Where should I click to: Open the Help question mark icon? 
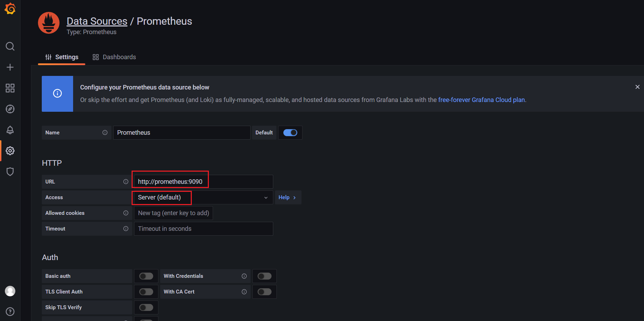tap(10, 312)
